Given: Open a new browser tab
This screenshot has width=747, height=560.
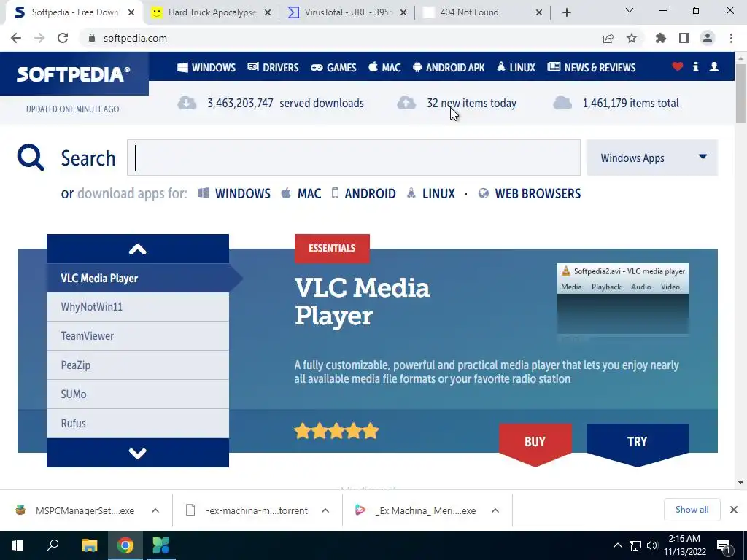Looking at the screenshot, I should [x=566, y=13].
